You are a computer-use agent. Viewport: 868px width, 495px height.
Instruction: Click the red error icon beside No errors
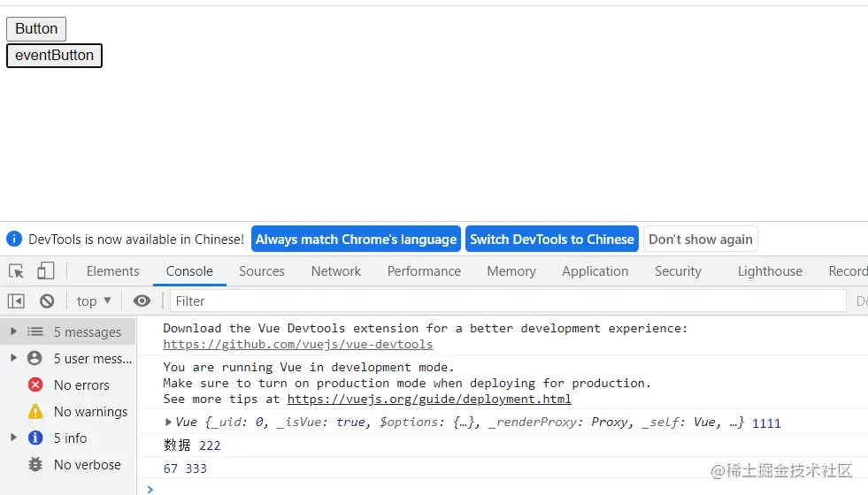[35, 385]
